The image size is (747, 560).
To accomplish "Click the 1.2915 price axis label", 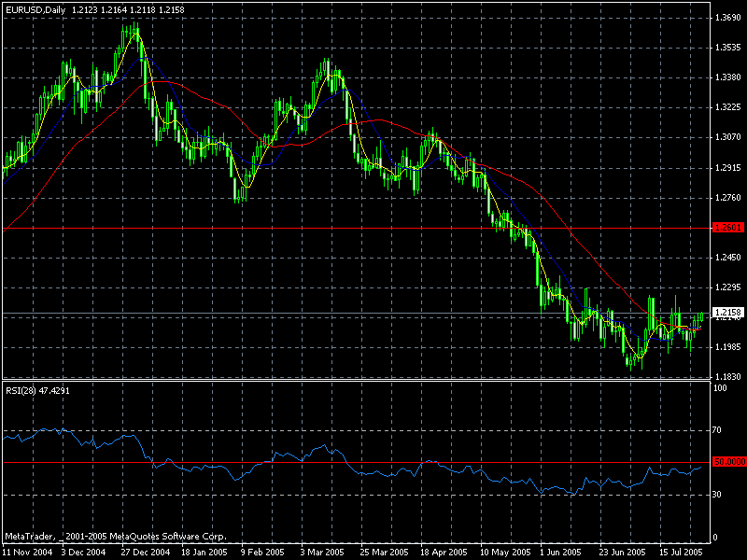I will pyautogui.click(x=728, y=168).
